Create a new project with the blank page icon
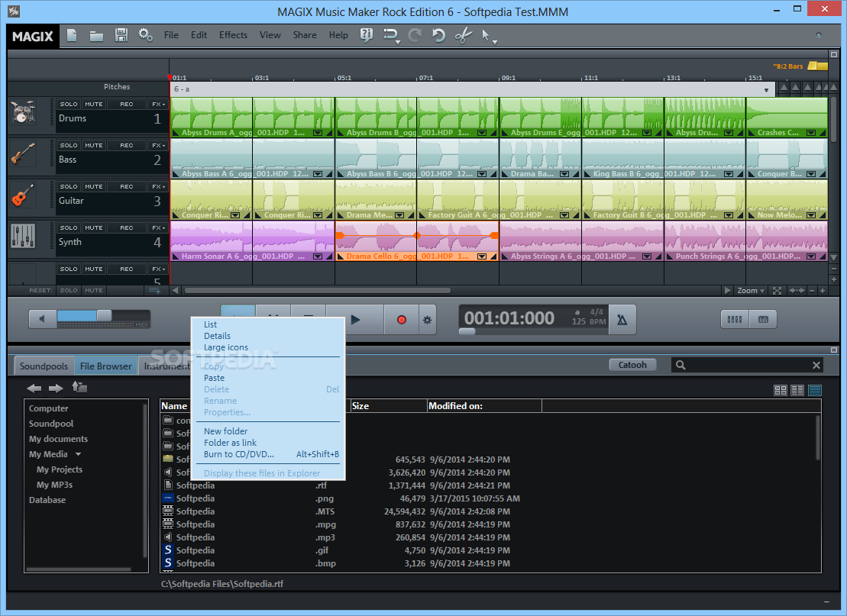The image size is (847, 616). point(72,36)
